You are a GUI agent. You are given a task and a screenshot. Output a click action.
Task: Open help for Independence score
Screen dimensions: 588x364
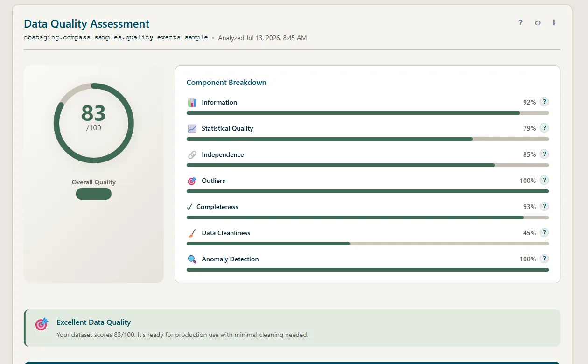pyautogui.click(x=544, y=154)
